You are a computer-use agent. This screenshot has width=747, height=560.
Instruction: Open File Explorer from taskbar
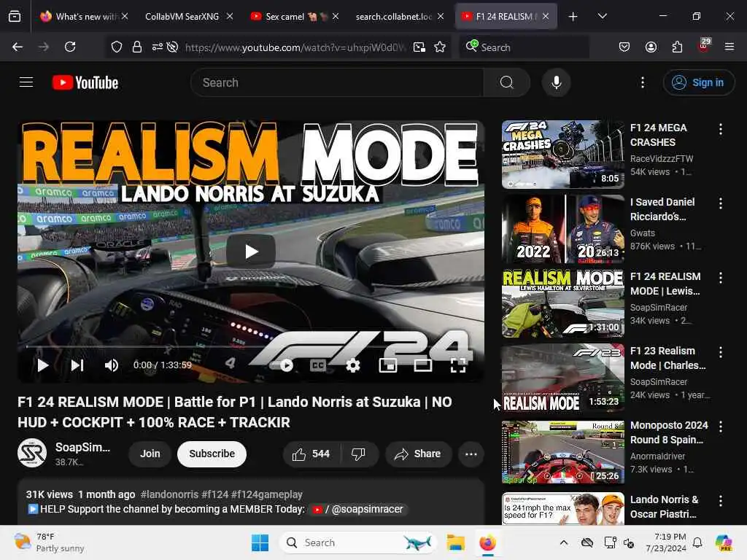(x=455, y=542)
